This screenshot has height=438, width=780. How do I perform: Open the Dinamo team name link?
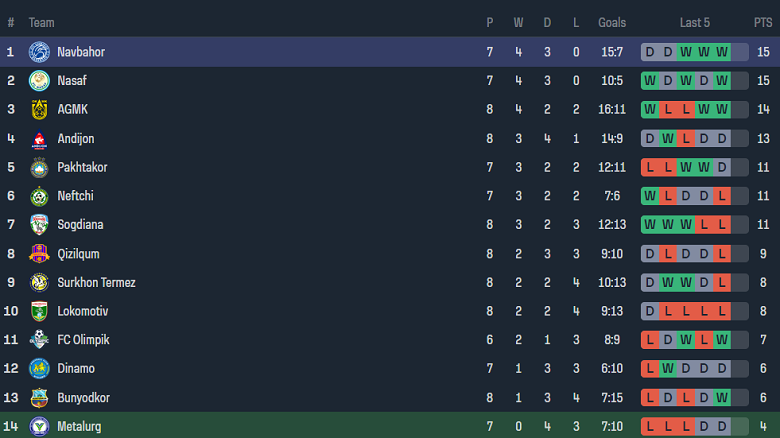click(77, 369)
